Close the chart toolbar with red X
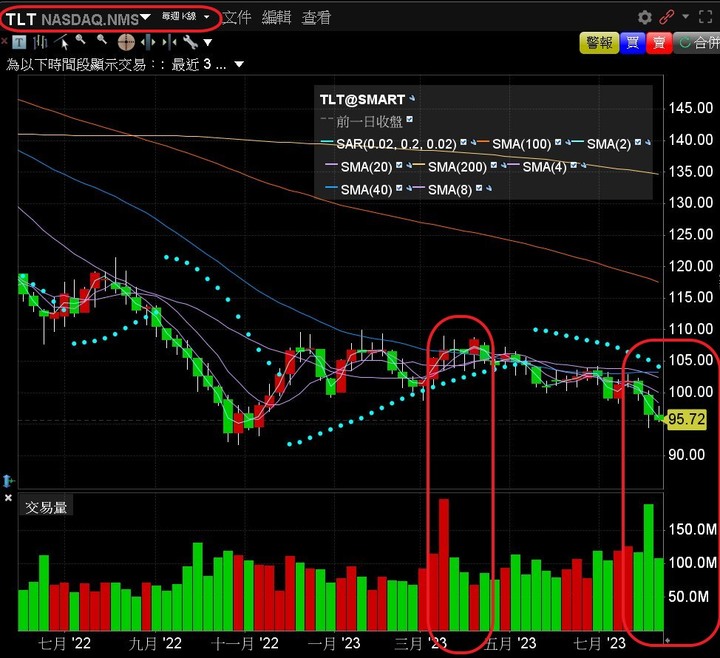 [4, 42]
